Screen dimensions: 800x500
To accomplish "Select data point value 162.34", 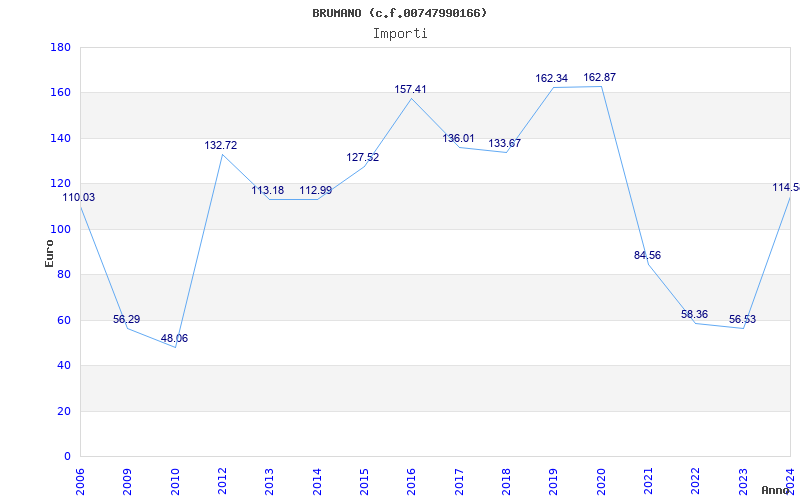I will pos(552,79).
